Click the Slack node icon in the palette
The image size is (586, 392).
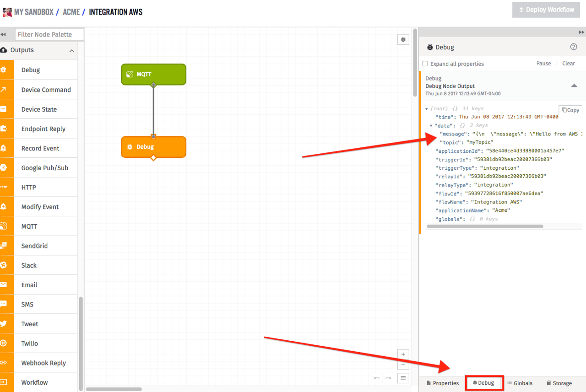tap(6, 265)
